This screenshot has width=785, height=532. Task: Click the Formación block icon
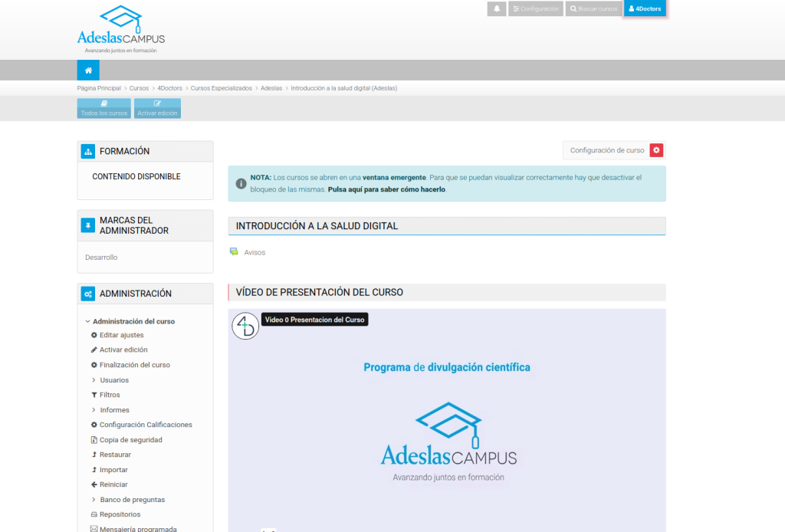coord(88,151)
